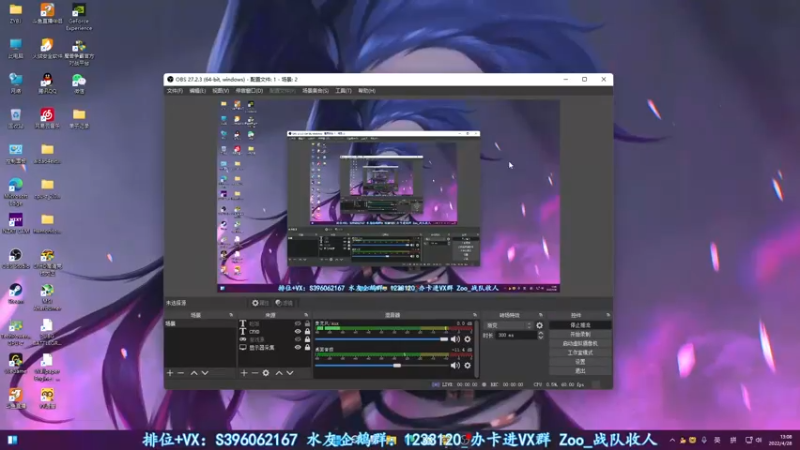Viewport: 800px width, 450px height.
Task: Open source properties gear in Sources toolbar
Action: 266,373
